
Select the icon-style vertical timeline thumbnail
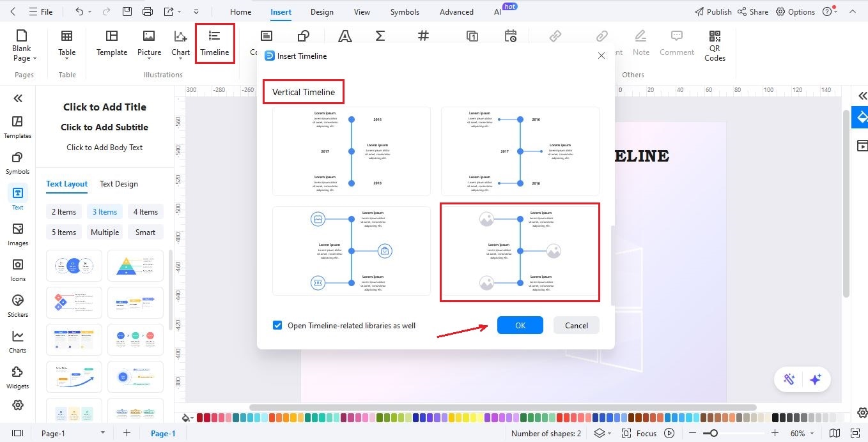tap(352, 251)
